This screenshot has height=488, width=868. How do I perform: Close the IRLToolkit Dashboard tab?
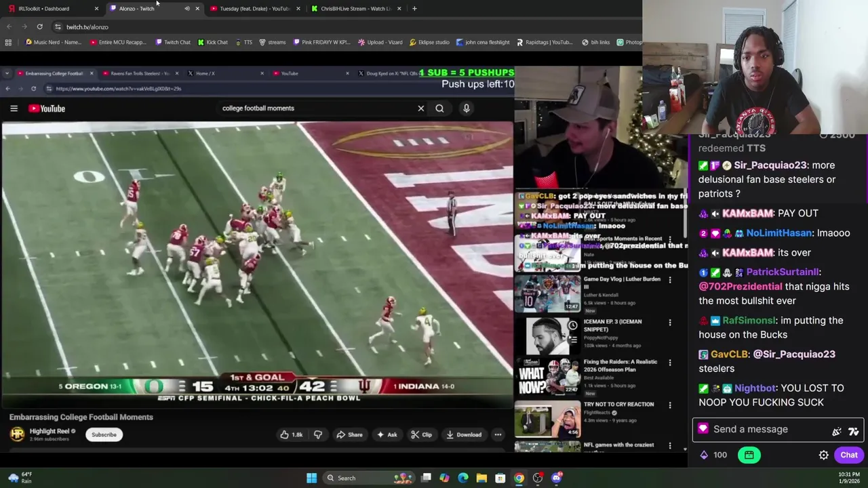(x=96, y=9)
